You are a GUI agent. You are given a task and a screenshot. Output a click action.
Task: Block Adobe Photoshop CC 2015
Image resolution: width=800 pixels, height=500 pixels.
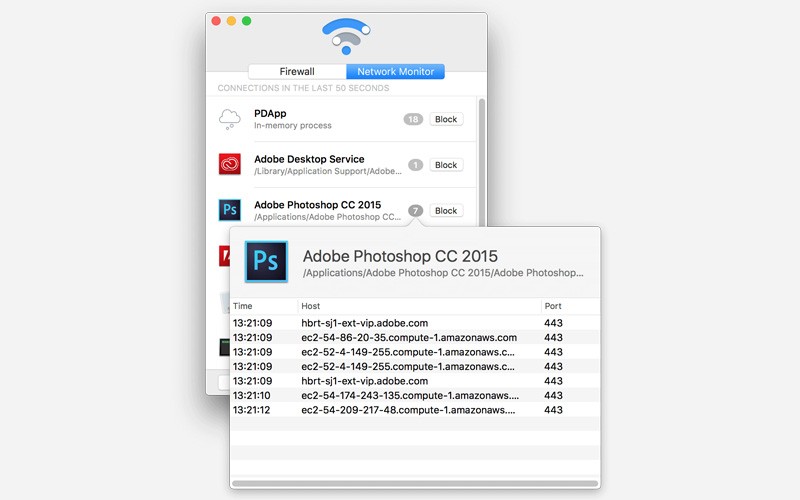(446, 211)
